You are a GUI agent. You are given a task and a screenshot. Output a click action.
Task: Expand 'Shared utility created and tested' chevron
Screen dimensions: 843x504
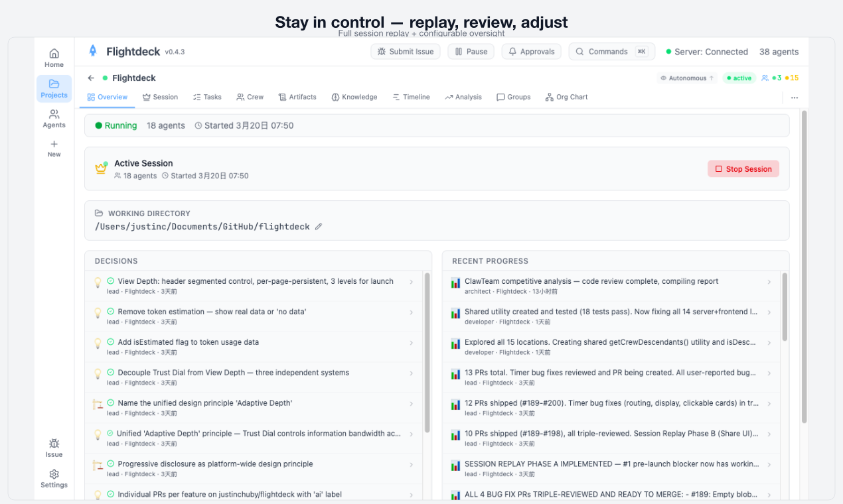tap(769, 312)
